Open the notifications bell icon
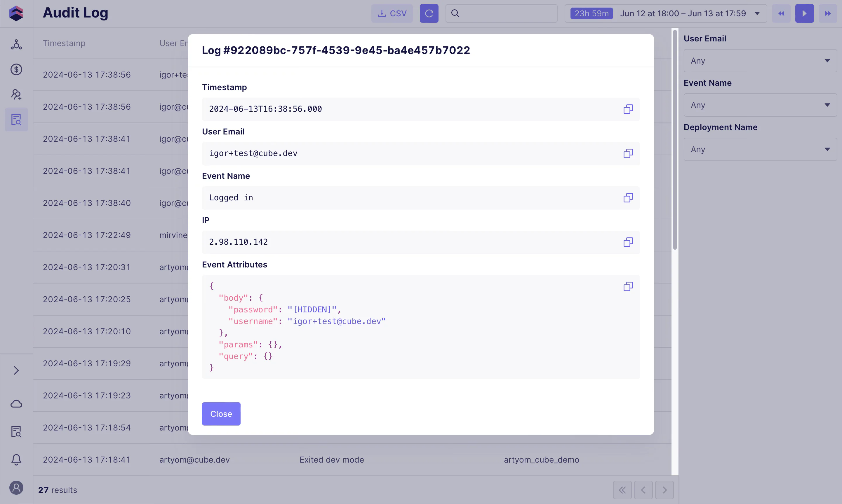Viewport: 842px width, 504px height. (16, 459)
